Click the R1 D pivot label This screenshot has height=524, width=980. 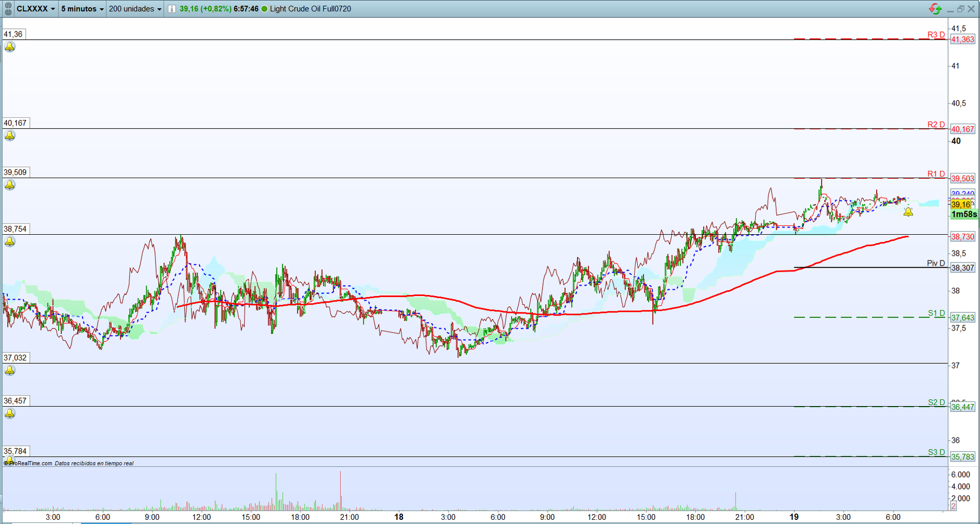pyautogui.click(x=936, y=173)
